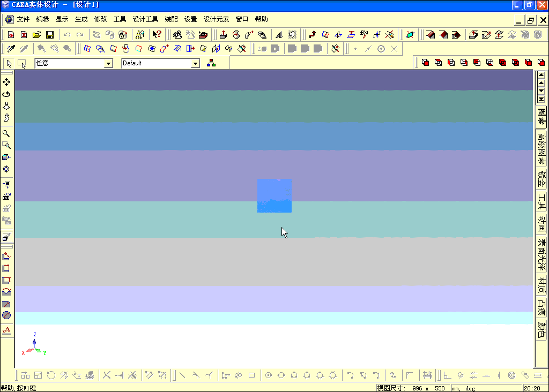Click the text annotation (A) tool
Image resolution: width=549 pixels, height=392 pixels.
click(6, 331)
